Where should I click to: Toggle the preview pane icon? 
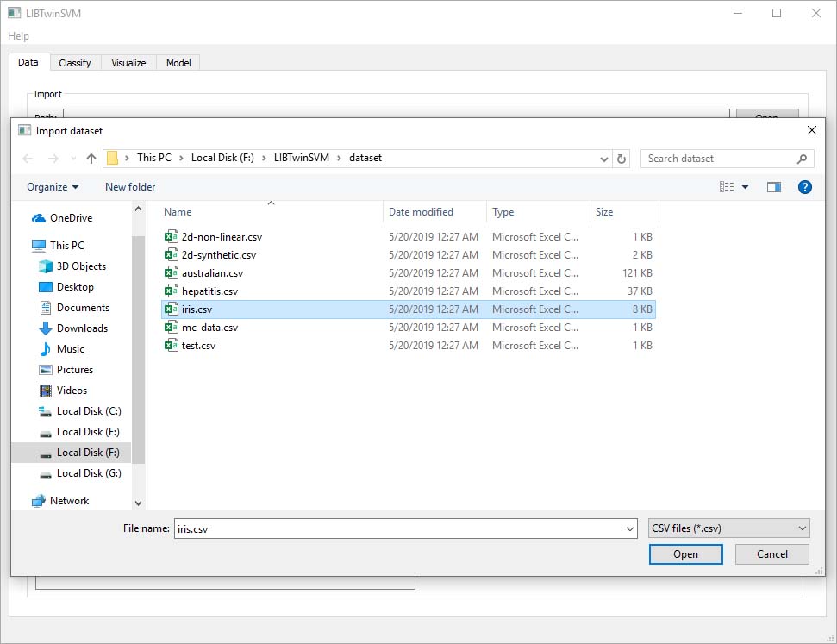[x=774, y=187]
